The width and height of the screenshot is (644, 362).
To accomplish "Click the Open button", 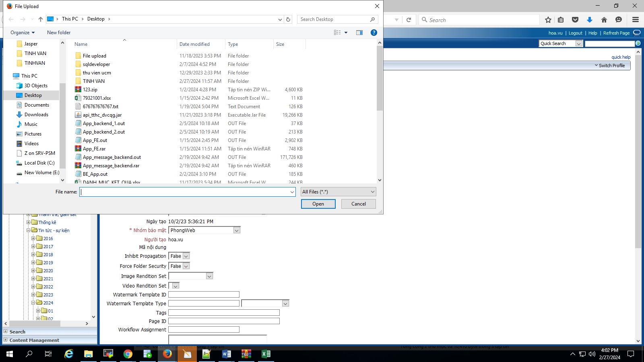I will 318,204.
